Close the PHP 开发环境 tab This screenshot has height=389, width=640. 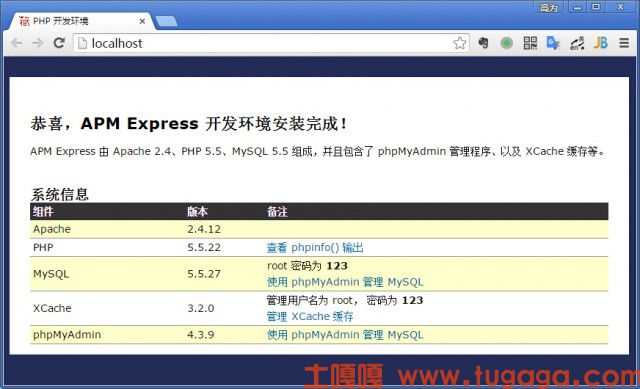142,21
